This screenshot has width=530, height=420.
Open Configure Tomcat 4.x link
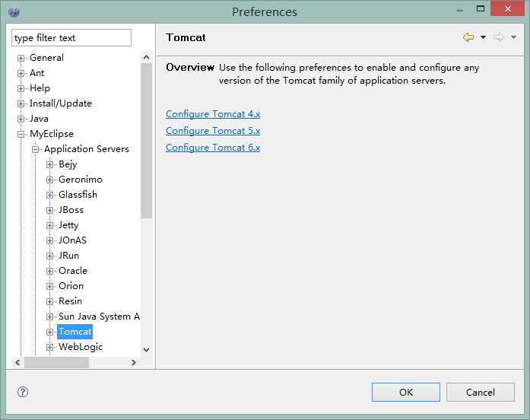[x=213, y=114]
